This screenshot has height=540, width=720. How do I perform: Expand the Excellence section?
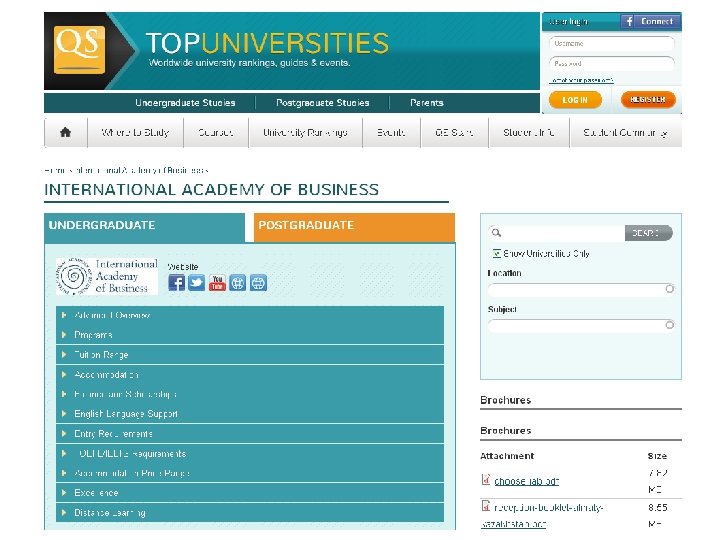coord(250,493)
